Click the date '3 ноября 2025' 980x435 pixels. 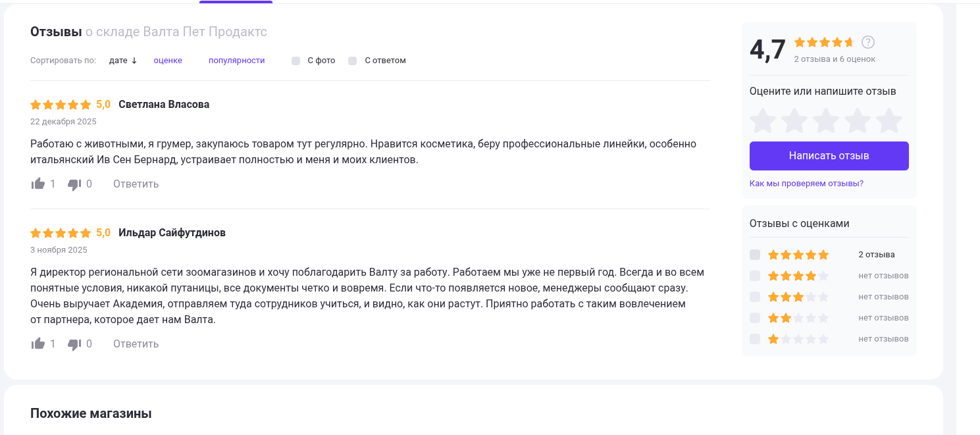pyautogui.click(x=59, y=250)
